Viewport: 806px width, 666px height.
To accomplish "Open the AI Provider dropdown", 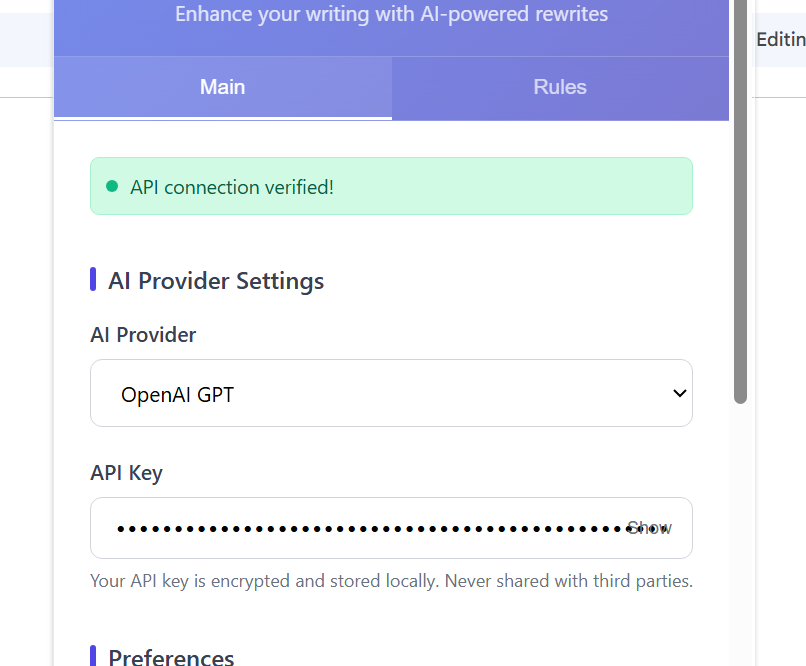I will (391, 393).
